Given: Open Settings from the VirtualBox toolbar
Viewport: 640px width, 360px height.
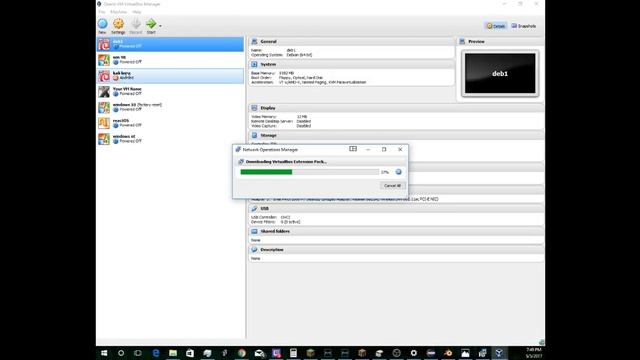Looking at the screenshot, I should pyautogui.click(x=118, y=26).
